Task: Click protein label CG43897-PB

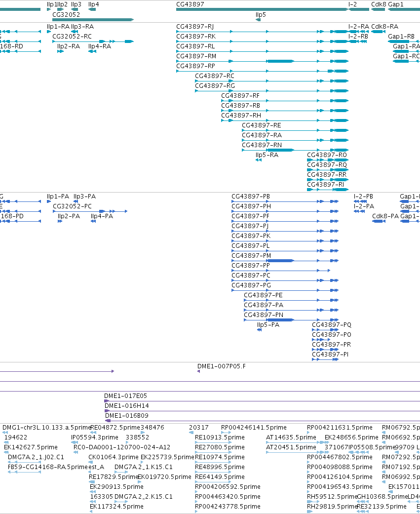Action: pyautogui.click(x=251, y=196)
